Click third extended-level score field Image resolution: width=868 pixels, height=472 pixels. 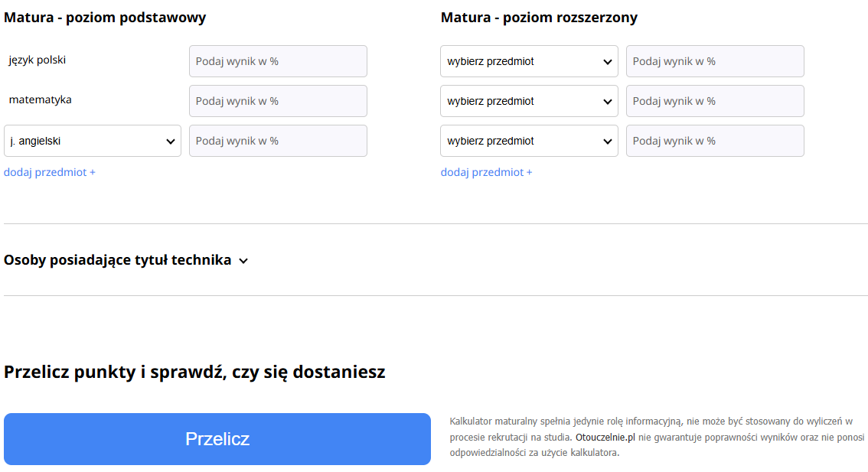[715, 141]
